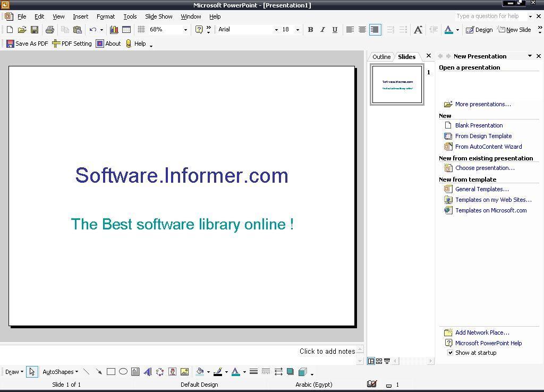
Task: Open PDF Setting from the toolbar
Action: coord(72,44)
